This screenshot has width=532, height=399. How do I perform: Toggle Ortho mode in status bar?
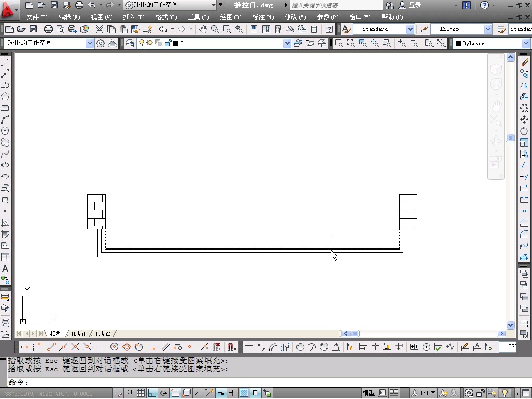point(152,393)
